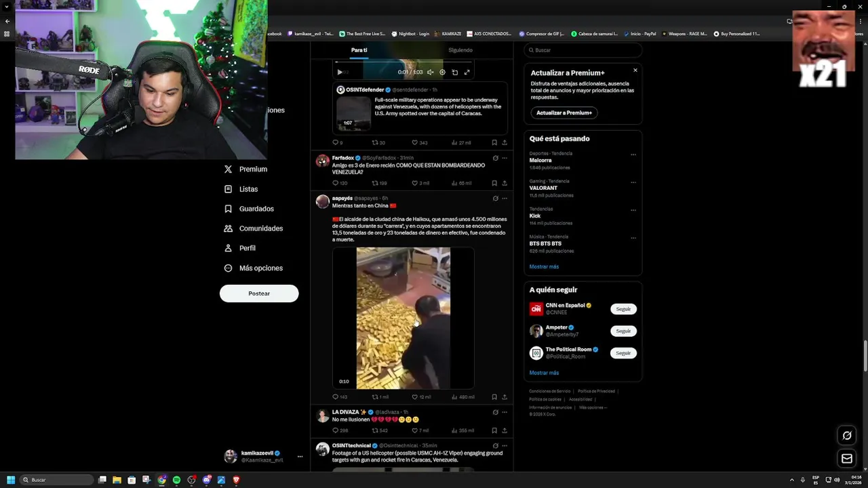Play the embedded video at top of feed
The height and width of the screenshot is (488, 868).
tap(340, 72)
